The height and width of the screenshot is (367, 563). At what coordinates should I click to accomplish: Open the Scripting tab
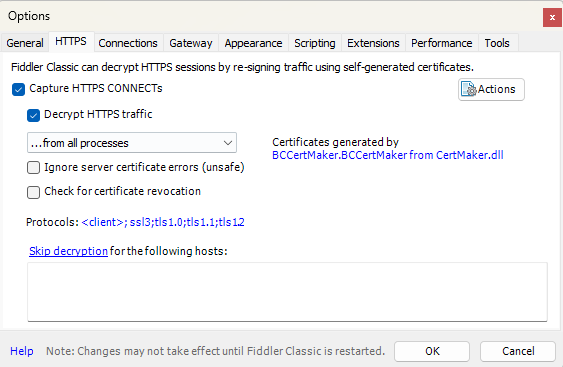click(315, 43)
